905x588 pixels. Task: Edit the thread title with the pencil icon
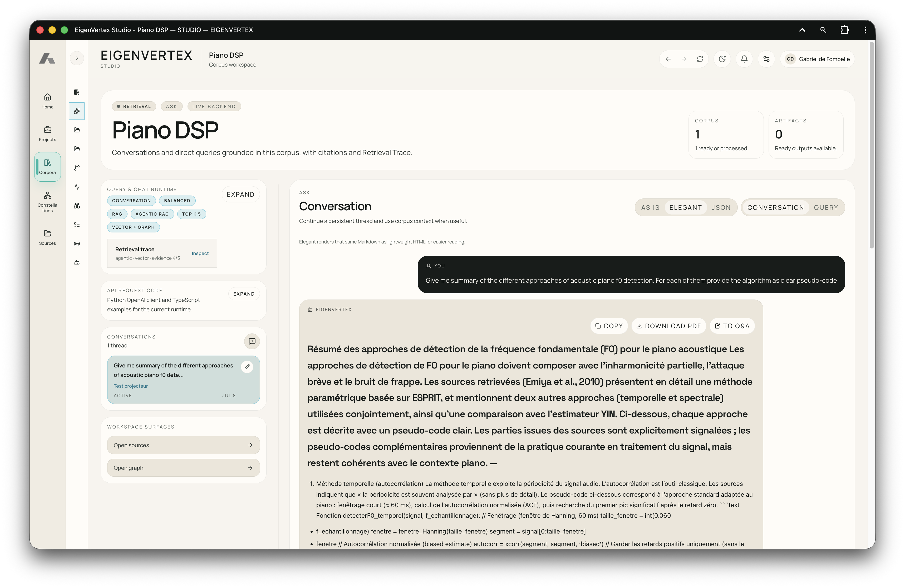(247, 367)
